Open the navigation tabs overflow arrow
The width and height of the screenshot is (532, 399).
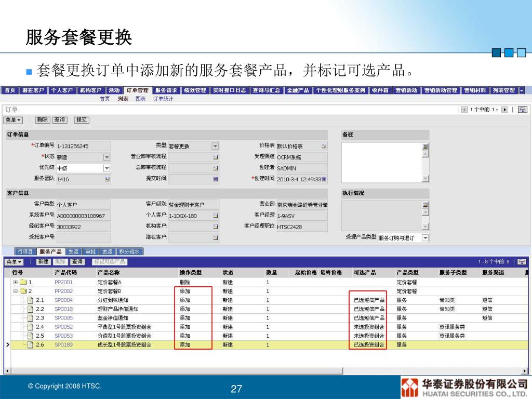coord(522,90)
